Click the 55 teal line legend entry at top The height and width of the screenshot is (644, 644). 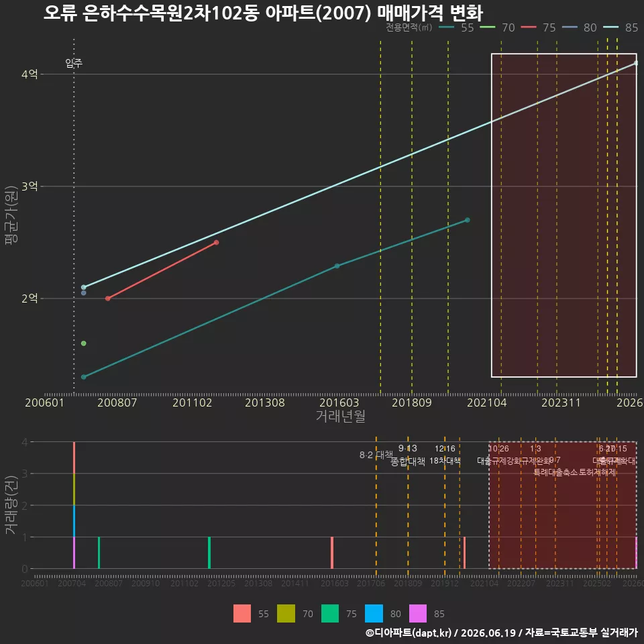click(x=456, y=28)
